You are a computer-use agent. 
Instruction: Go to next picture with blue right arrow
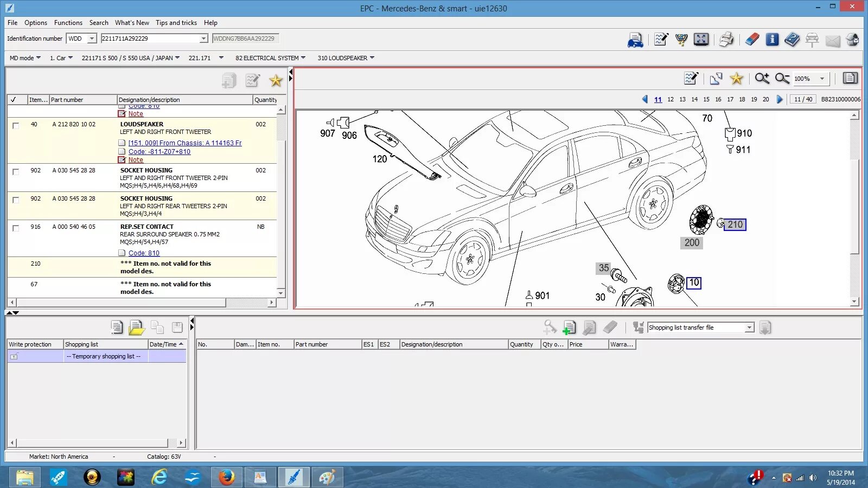point(780,99)
